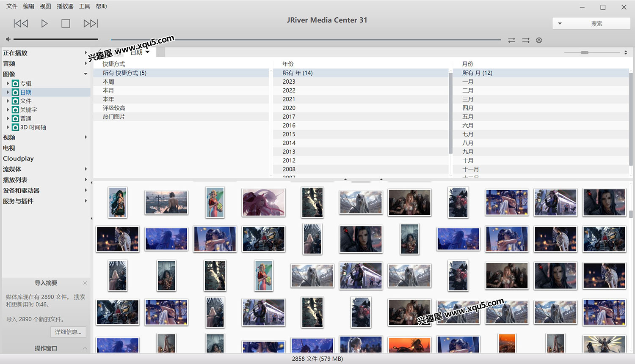Open the search options dropdown arrow
Image resolution: width=635 pixels, height=364 pixels.
point(560,24)
